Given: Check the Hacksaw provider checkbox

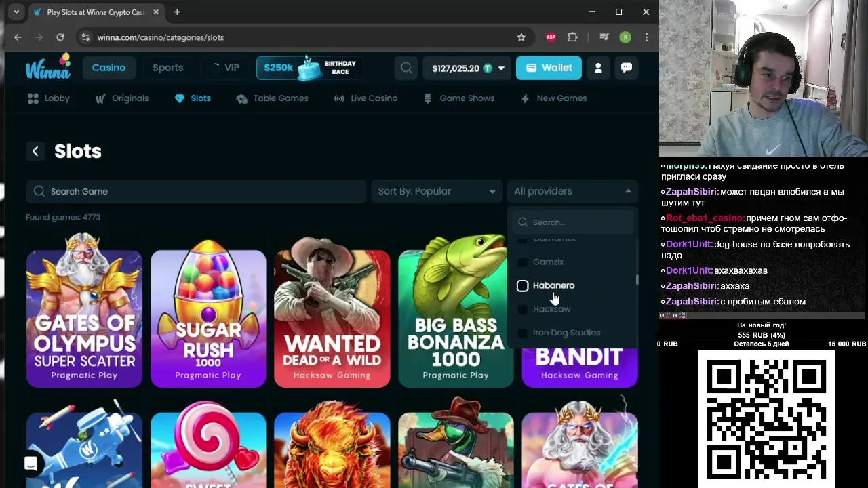Looking at the screenshot, I should (522, 309).
